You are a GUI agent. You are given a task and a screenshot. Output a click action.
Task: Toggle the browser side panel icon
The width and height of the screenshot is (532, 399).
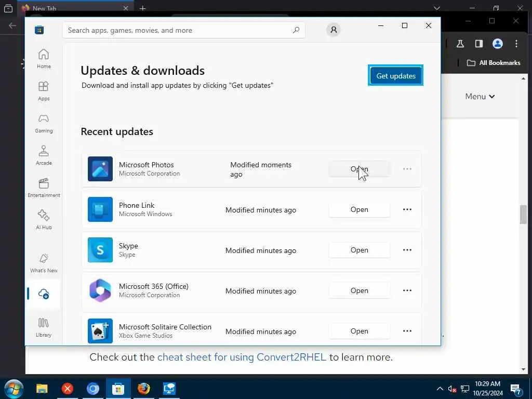[x=478, y=44]
